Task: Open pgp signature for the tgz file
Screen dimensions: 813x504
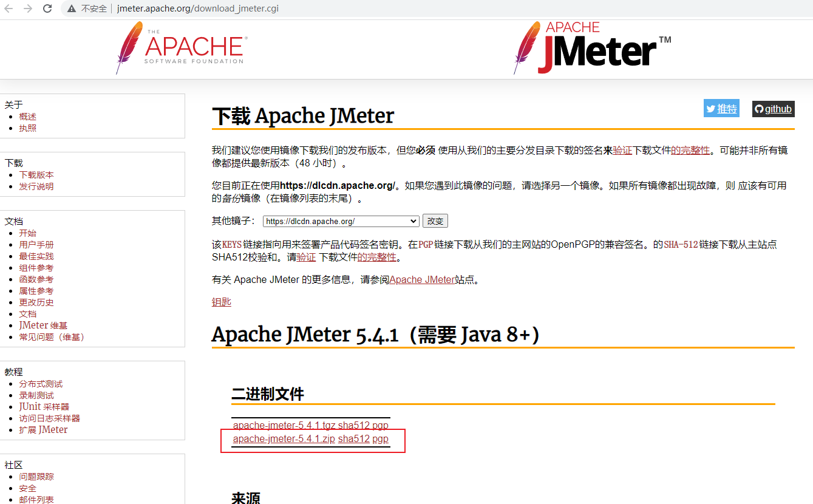Action: 381,426
